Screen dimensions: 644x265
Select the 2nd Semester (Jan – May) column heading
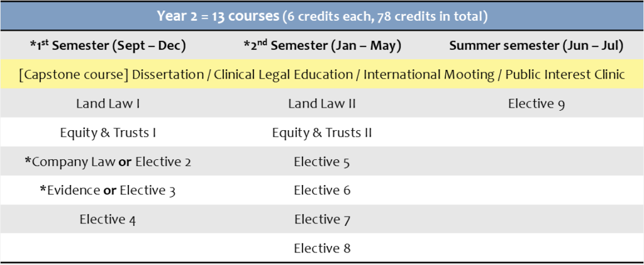click(x=321, y=45)
